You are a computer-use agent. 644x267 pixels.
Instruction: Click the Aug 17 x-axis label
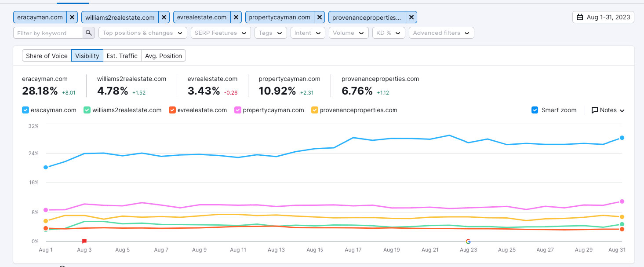353,250
